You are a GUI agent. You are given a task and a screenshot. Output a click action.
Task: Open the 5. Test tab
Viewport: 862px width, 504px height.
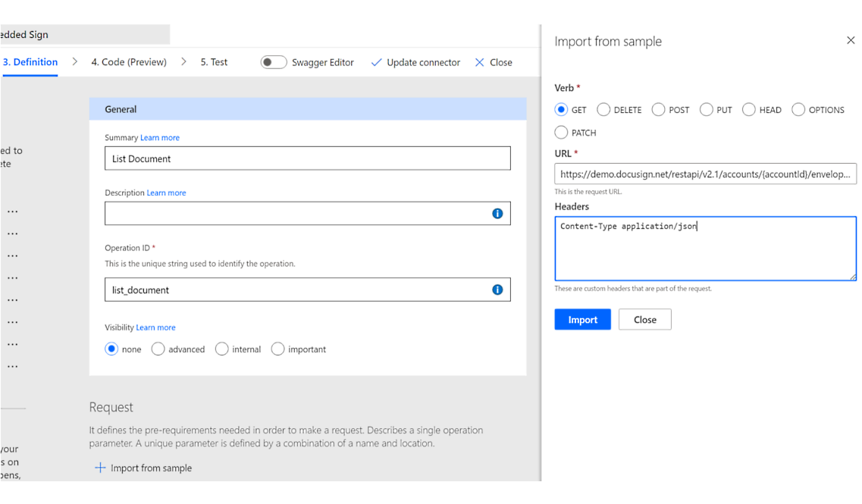[x=213, y=62]
